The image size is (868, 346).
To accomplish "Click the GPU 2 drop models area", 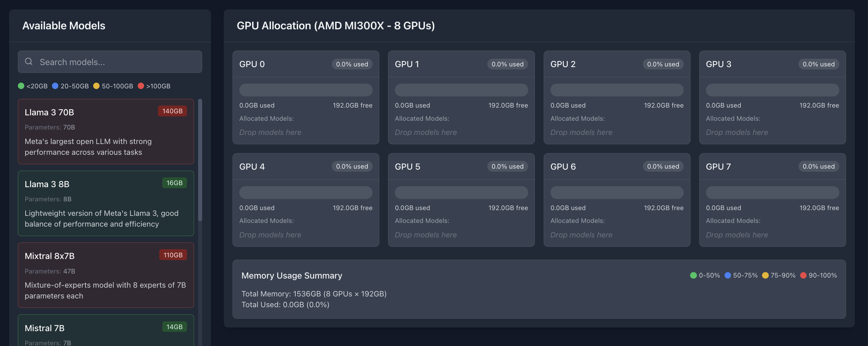I will (x=581, y=133).
